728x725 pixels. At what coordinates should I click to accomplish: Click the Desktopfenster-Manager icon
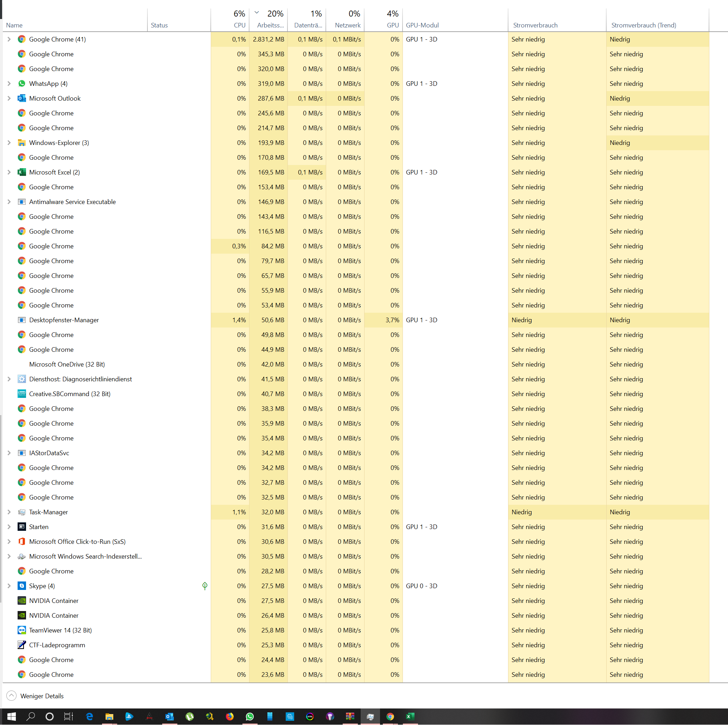pyautogui.click(x=22, y=320)
